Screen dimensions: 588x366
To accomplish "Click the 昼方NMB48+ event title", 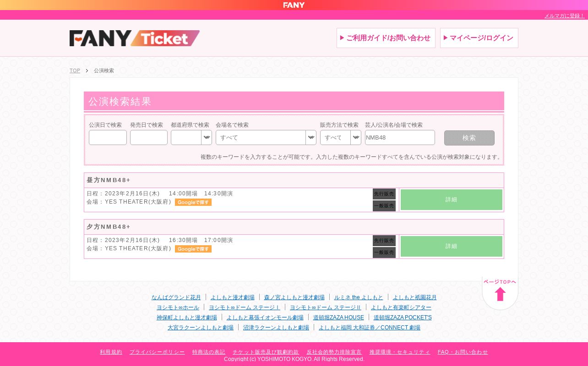I will point(109,180).
